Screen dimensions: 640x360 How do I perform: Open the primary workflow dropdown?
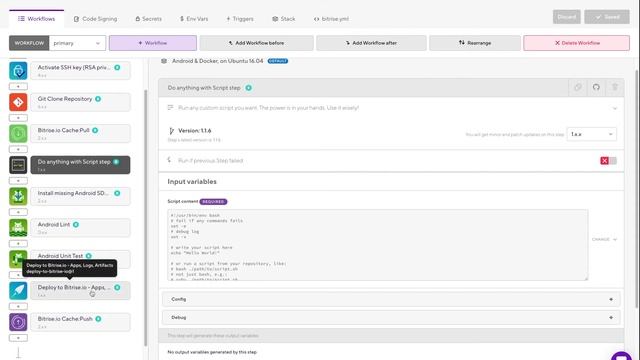(77, 43)
